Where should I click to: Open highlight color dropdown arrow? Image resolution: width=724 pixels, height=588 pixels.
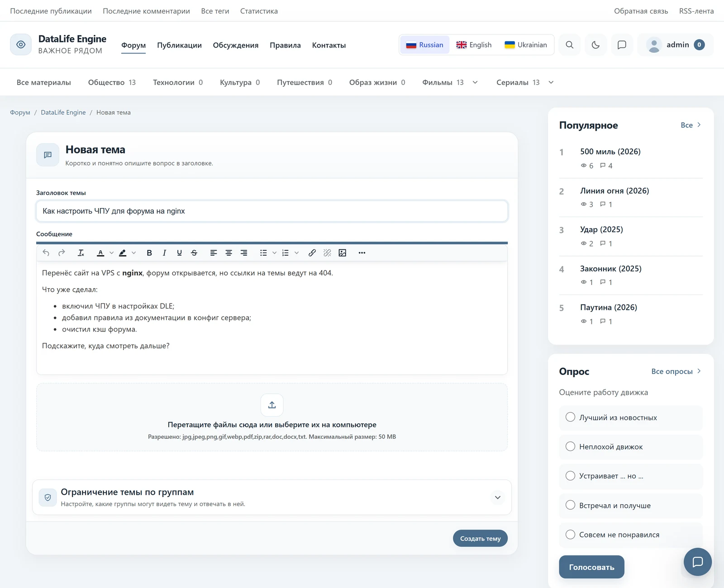click(x=134, y=253)
